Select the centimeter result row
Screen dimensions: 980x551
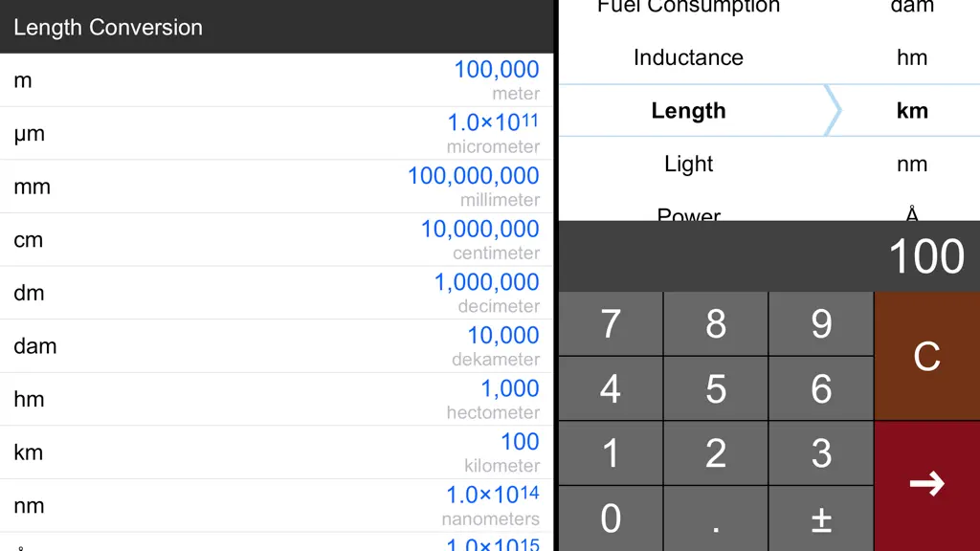point(277,240)
